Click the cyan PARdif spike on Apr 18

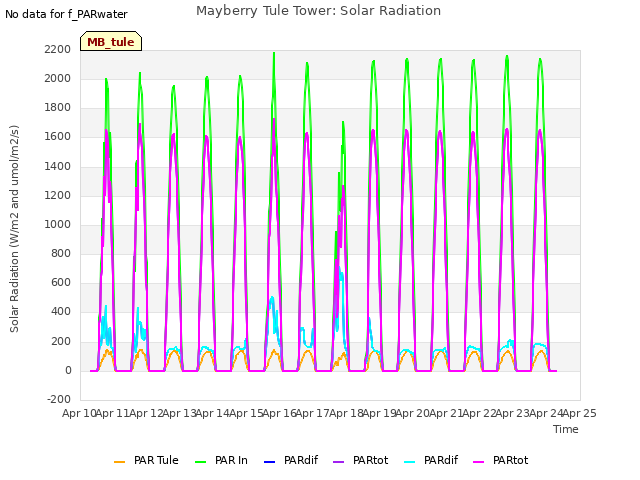[x=340, y=273]
